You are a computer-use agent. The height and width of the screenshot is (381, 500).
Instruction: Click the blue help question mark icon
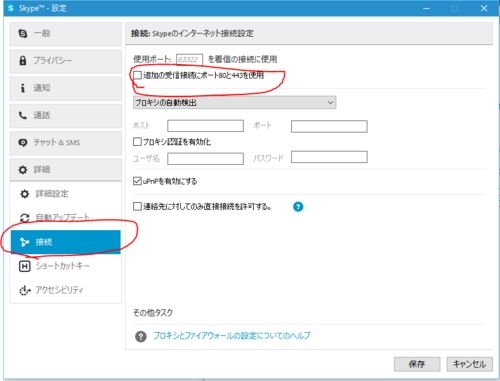click(x=298, y=207)
